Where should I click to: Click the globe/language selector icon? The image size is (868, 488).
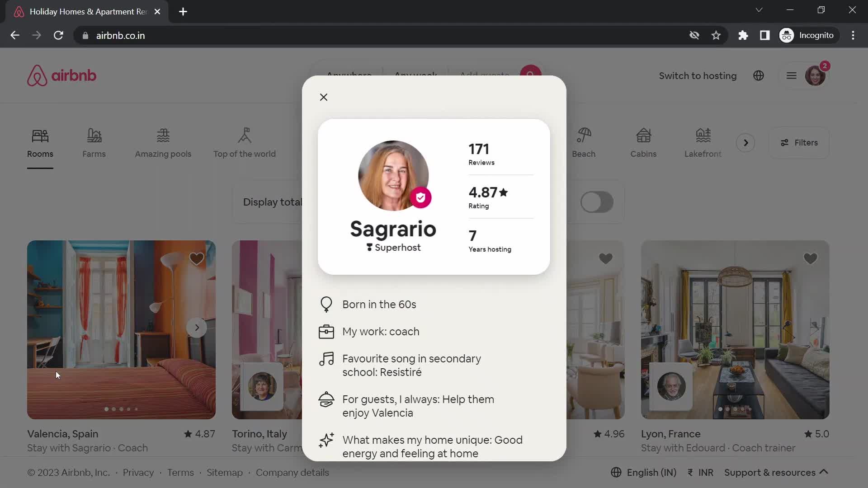point(759,75)
